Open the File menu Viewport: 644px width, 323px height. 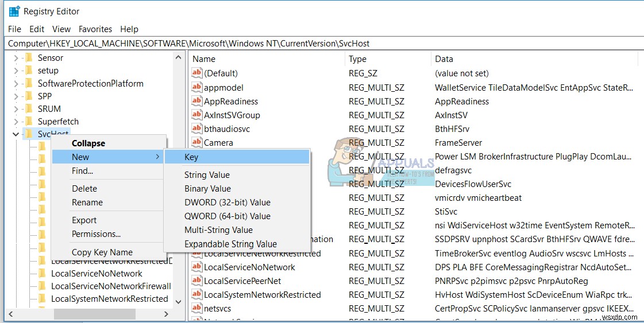[x=14, y=29]
